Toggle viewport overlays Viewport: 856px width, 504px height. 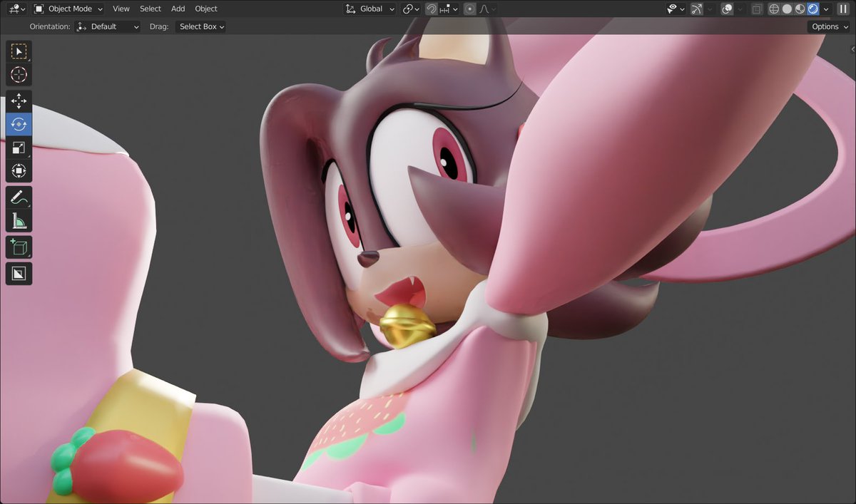pos(727,9)
